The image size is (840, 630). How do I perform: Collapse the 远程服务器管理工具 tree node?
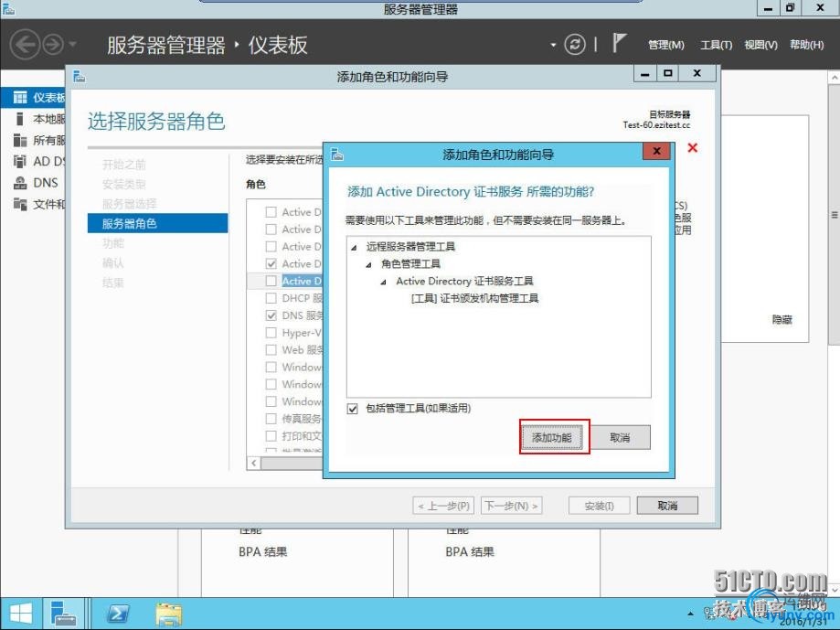coord(354,248)
